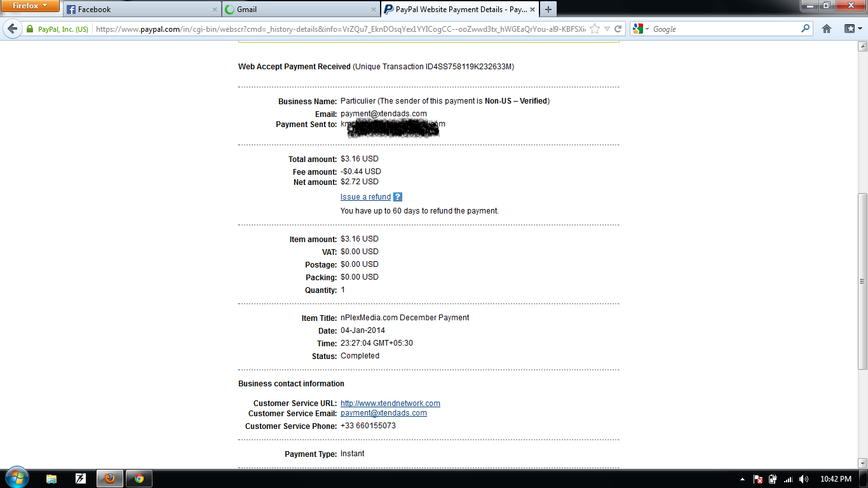Click the date 04-Jan-2014
The height and width of the screenshot is (488, 868).
coord(363,330)
